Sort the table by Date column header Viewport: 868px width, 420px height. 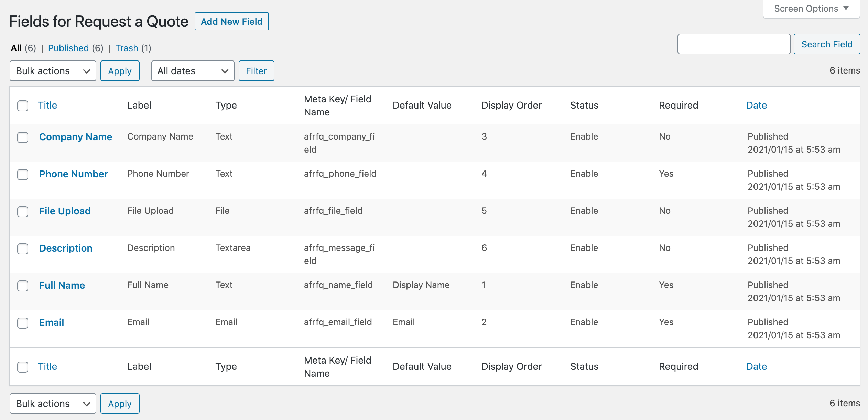[x=756, y=105]
